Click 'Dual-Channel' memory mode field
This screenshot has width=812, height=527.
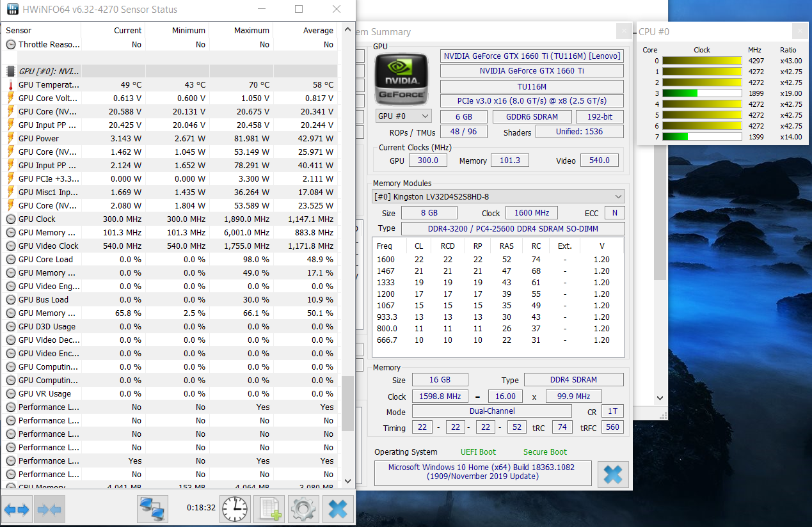[491, 411]
